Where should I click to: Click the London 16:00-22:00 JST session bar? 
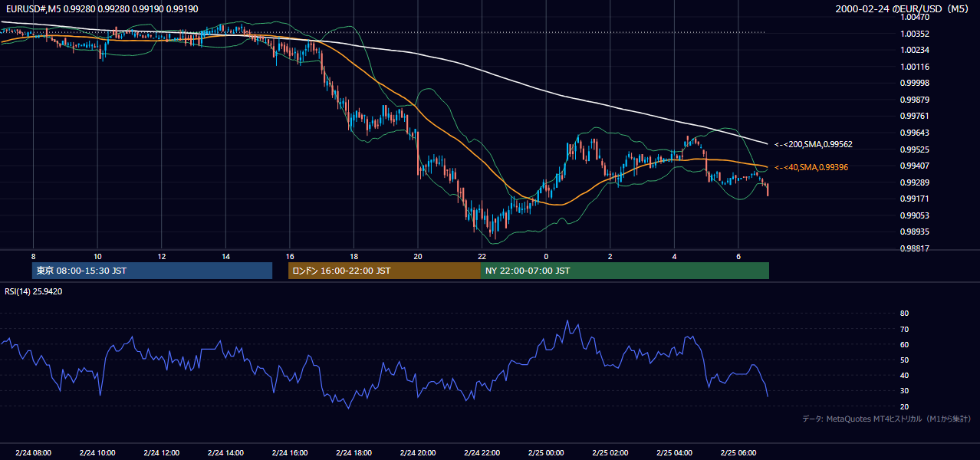384,271
